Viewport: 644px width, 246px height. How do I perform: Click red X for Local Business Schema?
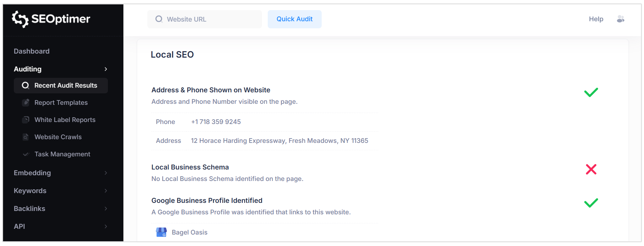pos(591,169)
